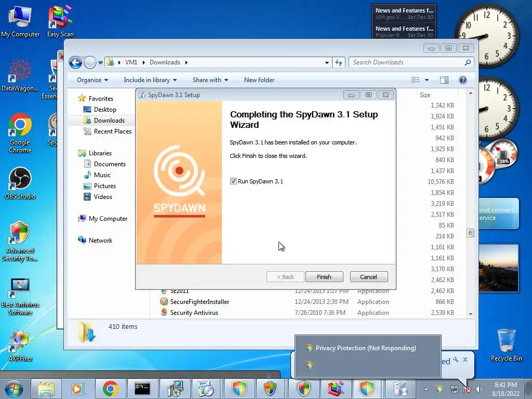This screenshot has width=532, height=399.
Task: Cancel the SpyDawn 3.1 Setup wizard
Action: pos(368,277)
